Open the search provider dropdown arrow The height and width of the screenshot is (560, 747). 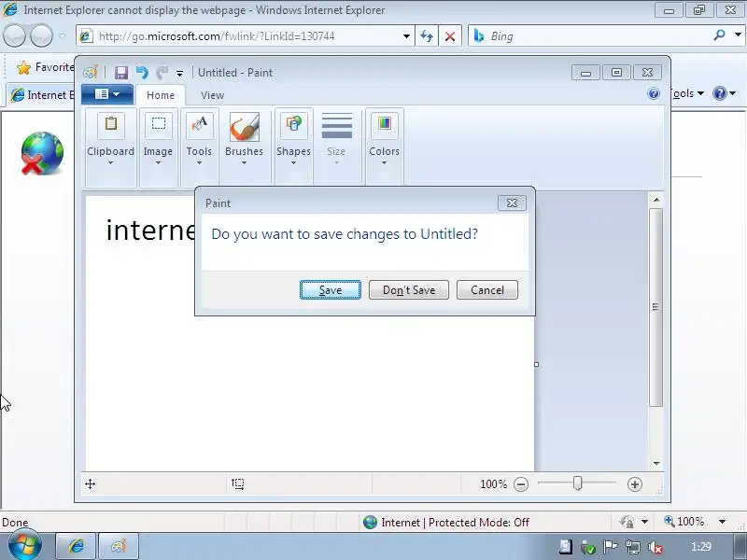point(738,35)
